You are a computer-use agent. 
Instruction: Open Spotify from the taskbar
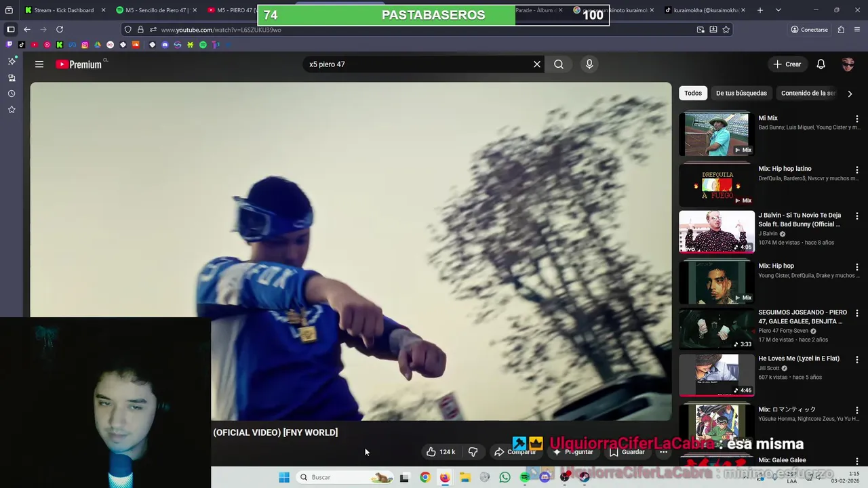tap(524, 477)
